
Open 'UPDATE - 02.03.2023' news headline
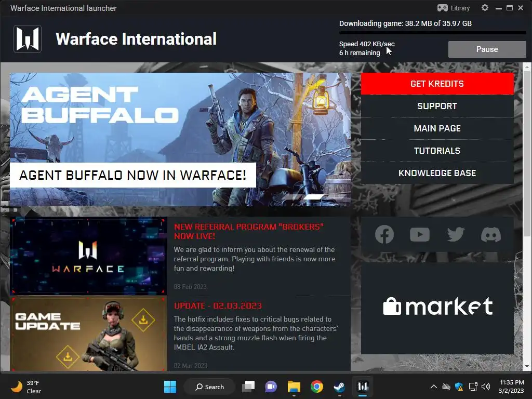tap(218, 305)
